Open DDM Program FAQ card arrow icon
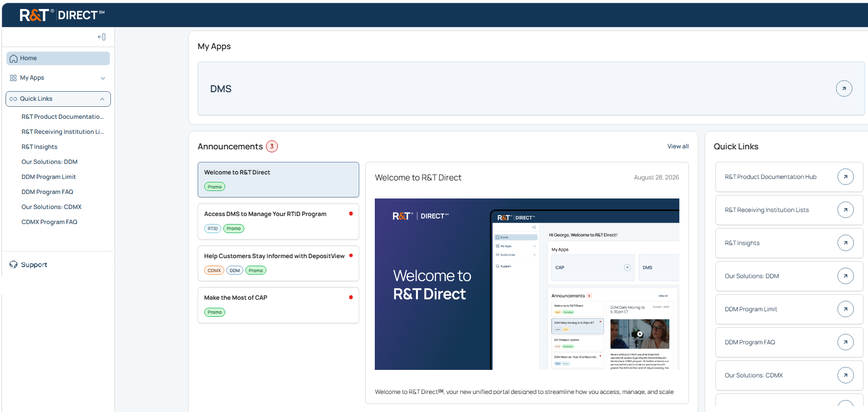The image size is (868, 412). 845,342
